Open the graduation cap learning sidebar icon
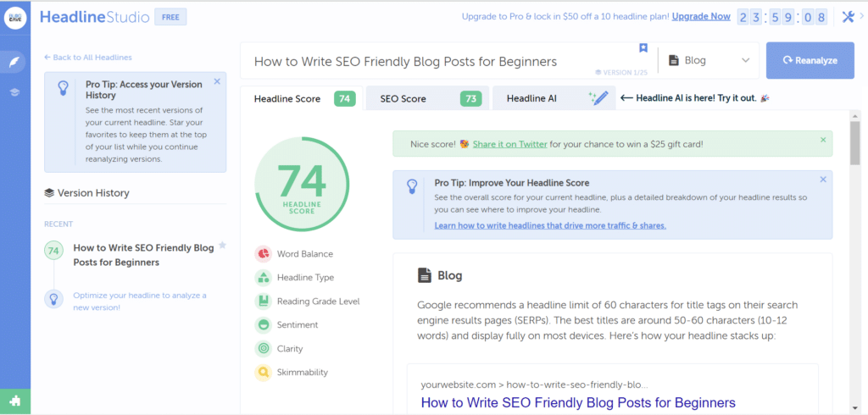868x415 pixels. [15, 92]
